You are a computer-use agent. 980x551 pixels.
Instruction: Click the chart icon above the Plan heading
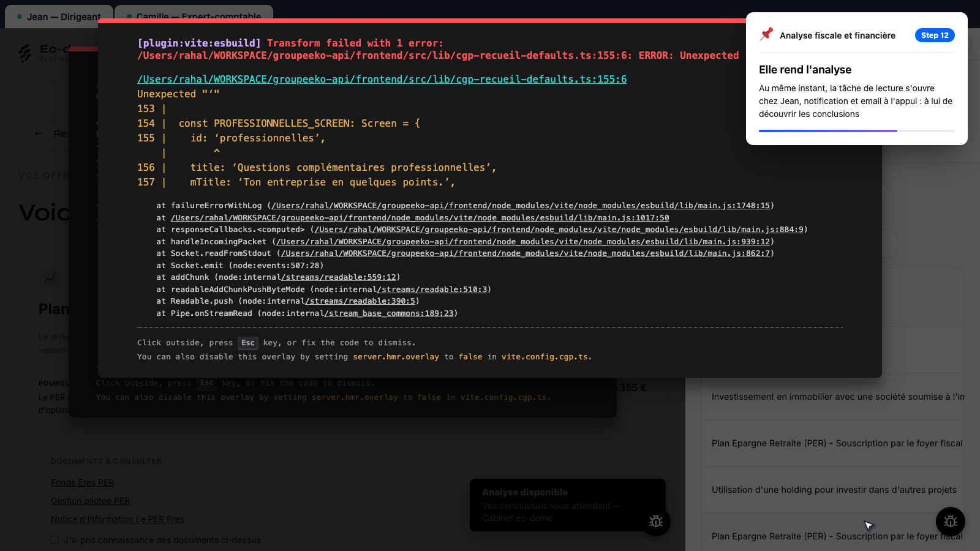[x=50, y=277]
